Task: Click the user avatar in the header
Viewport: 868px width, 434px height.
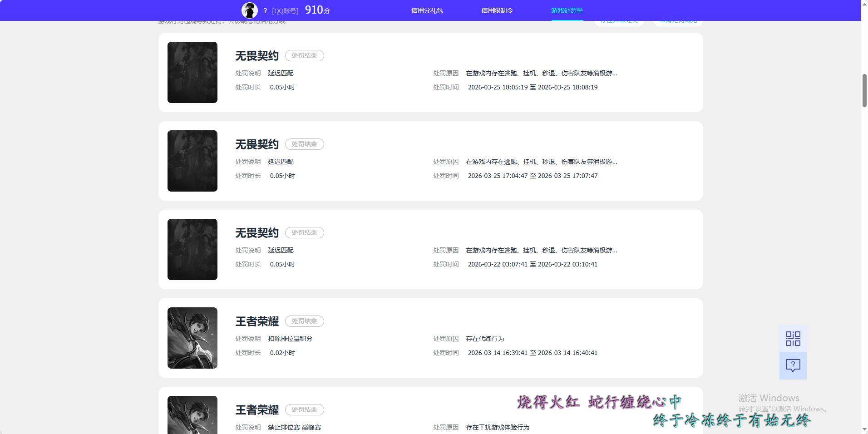Action: (x=249, y=10)
